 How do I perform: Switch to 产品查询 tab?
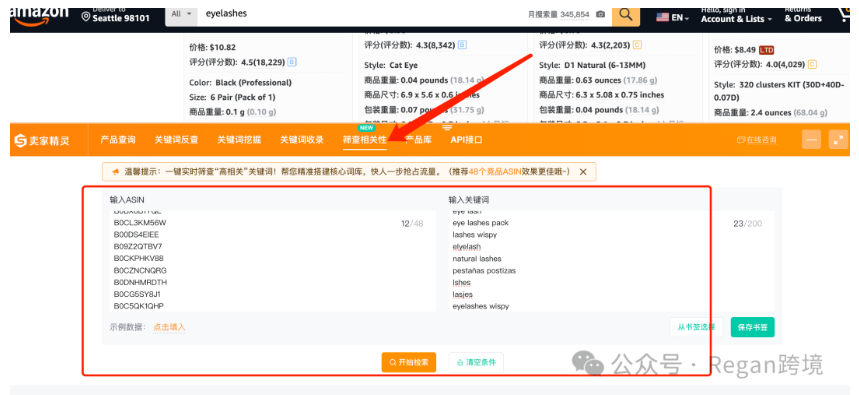coord(118,140)
